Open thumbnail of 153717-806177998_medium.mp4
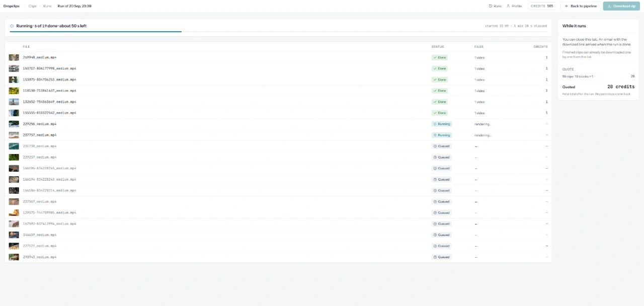 (x=14, y=68)
